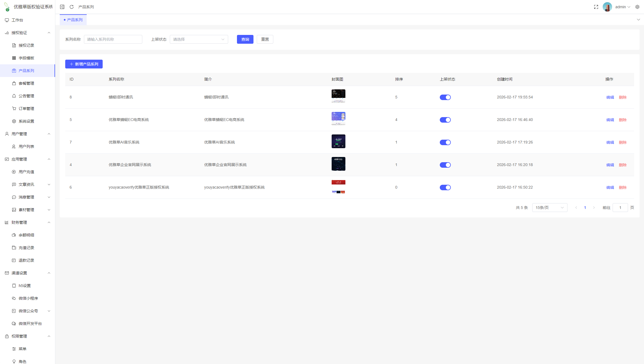Open cover thumbnail of 优雅草企业官网展示系统
644x364 pixels.
[x=338, y=164]
